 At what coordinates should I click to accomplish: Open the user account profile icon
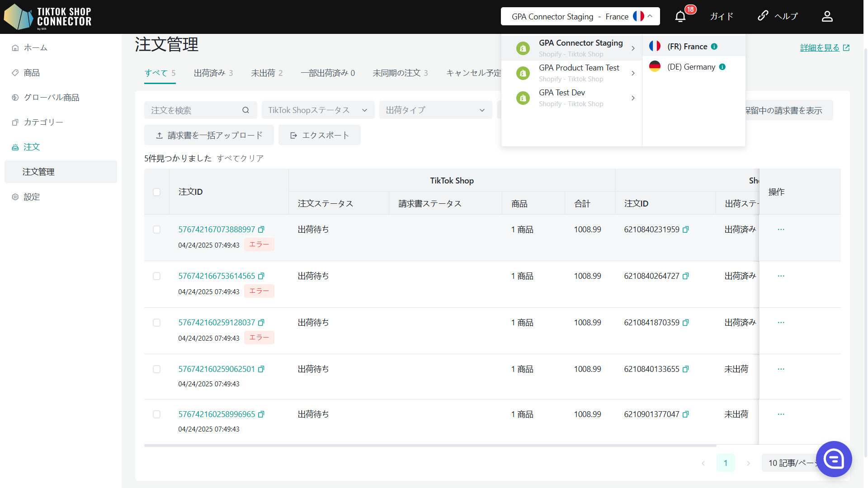click(x=827, y=17)
